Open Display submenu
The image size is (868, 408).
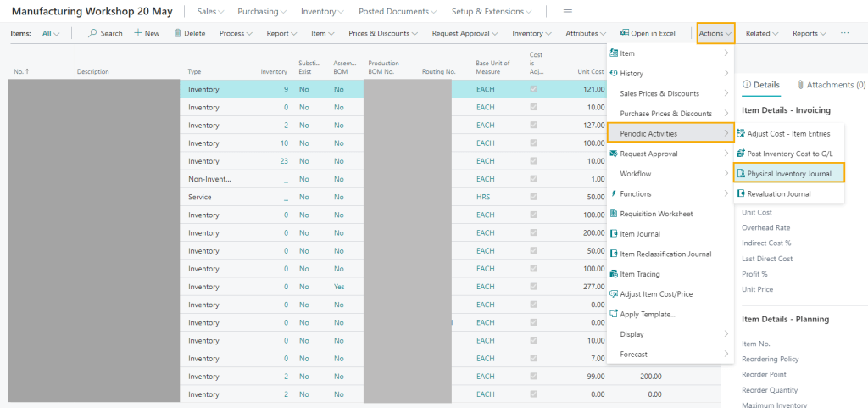(670, 334)
